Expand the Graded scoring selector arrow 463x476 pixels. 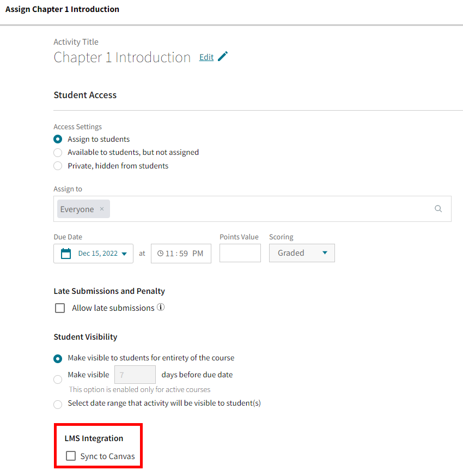tap(325, 253)
